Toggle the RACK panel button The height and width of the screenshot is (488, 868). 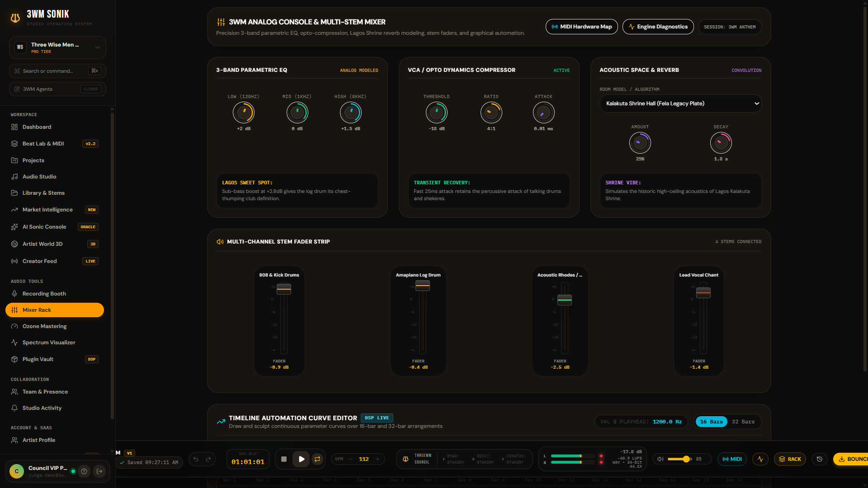(x=790, y=459)
